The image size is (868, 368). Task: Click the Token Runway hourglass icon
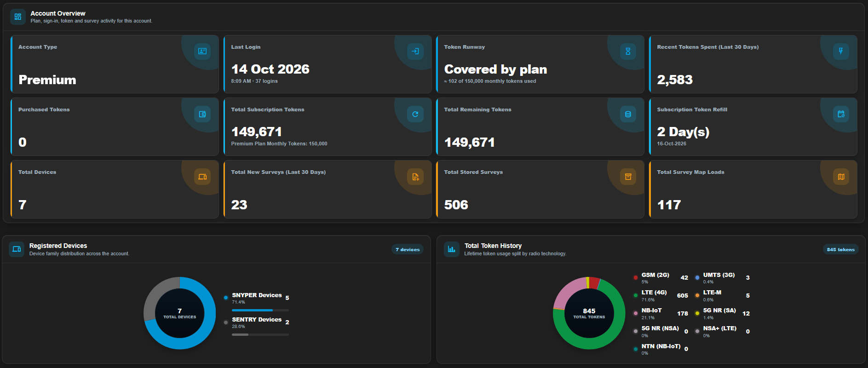click(x=628, y=51)
